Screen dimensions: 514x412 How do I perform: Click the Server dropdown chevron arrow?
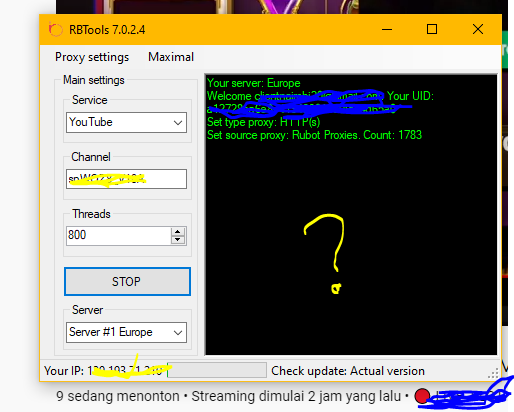tap(178, 332)
